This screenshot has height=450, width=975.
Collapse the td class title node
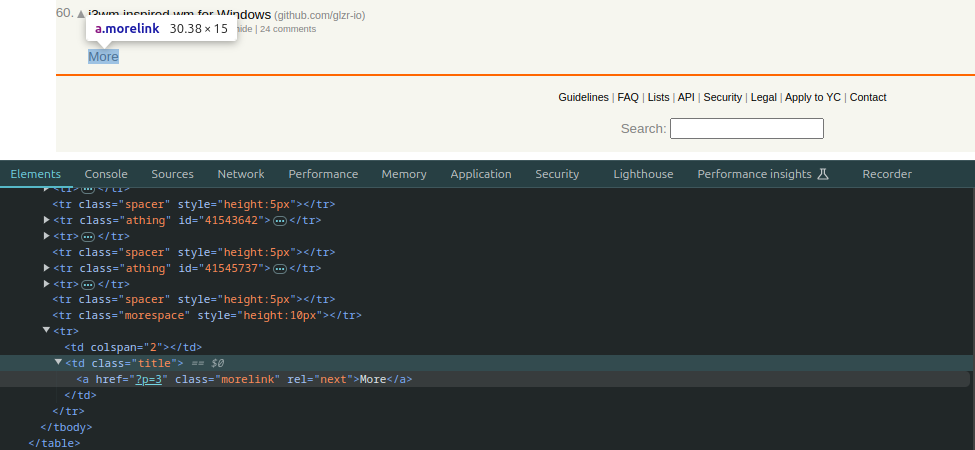tap(58, 362)
